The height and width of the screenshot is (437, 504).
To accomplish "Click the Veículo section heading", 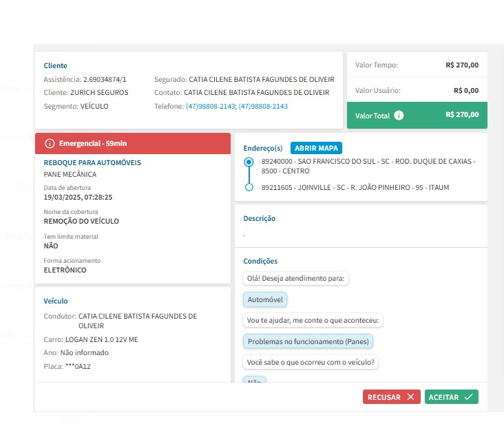I will (56, 301).
